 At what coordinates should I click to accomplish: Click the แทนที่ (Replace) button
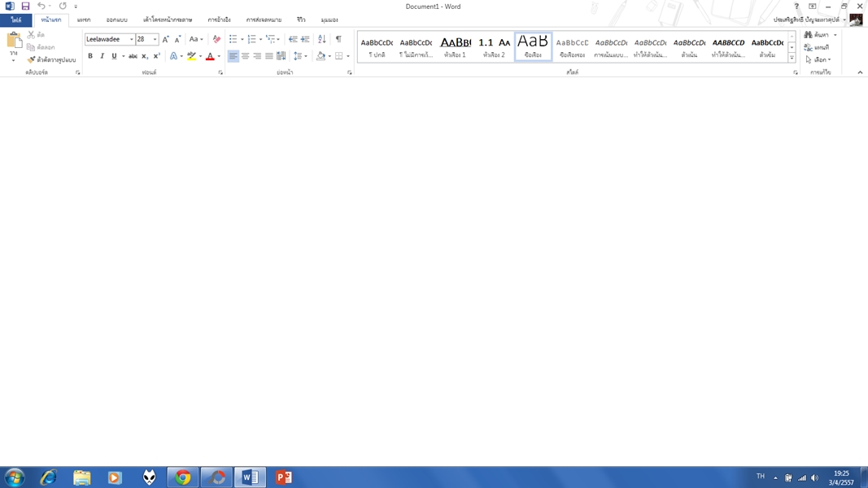tap(818, 47)
